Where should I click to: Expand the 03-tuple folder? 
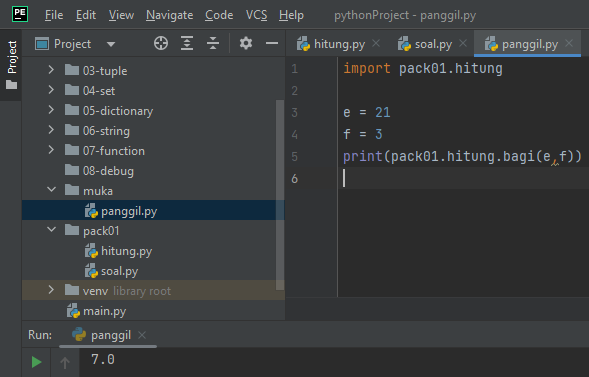(51, 70)
